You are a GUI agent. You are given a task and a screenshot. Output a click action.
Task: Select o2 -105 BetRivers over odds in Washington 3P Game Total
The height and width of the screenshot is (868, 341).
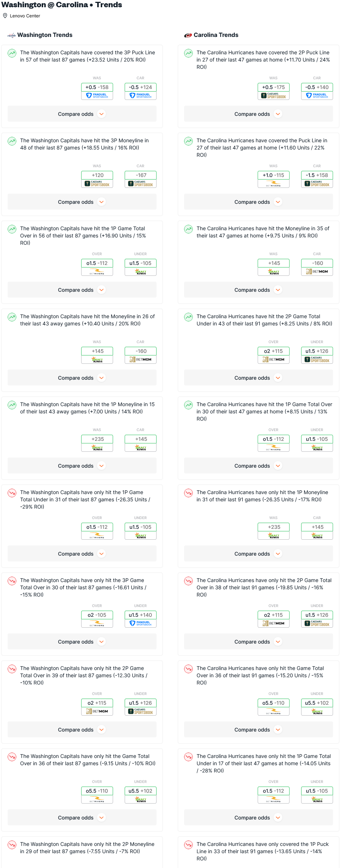(97, 619)
